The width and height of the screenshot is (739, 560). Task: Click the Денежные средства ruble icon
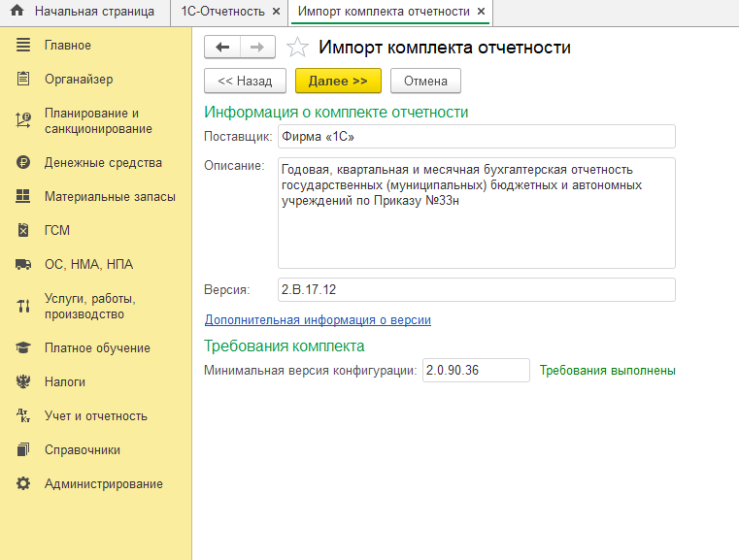point(23,162)
